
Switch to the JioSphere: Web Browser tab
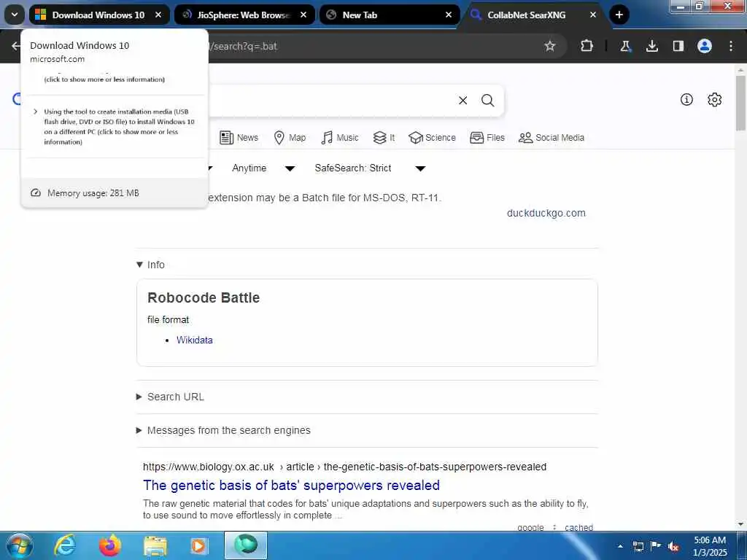(x=244, y=15)
